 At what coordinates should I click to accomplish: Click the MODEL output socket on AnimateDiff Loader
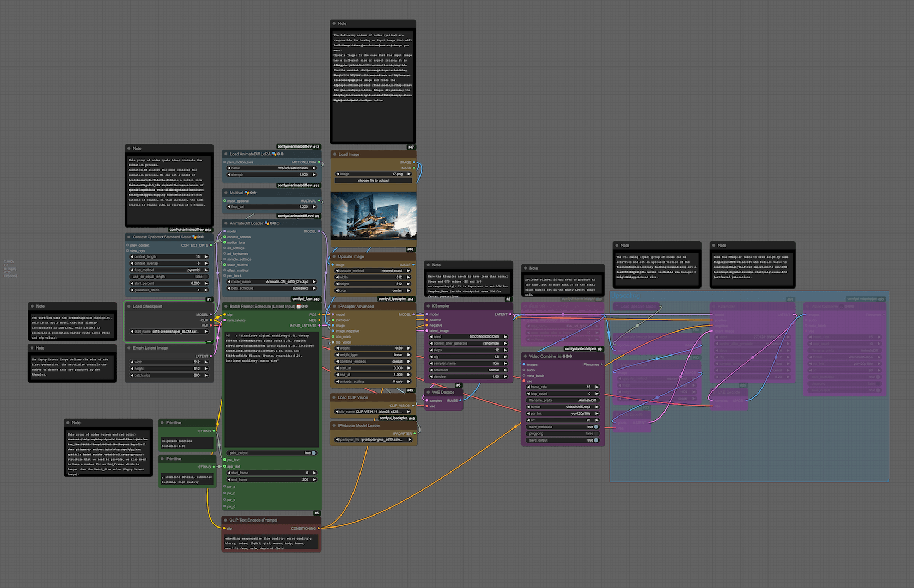point(320,231)
